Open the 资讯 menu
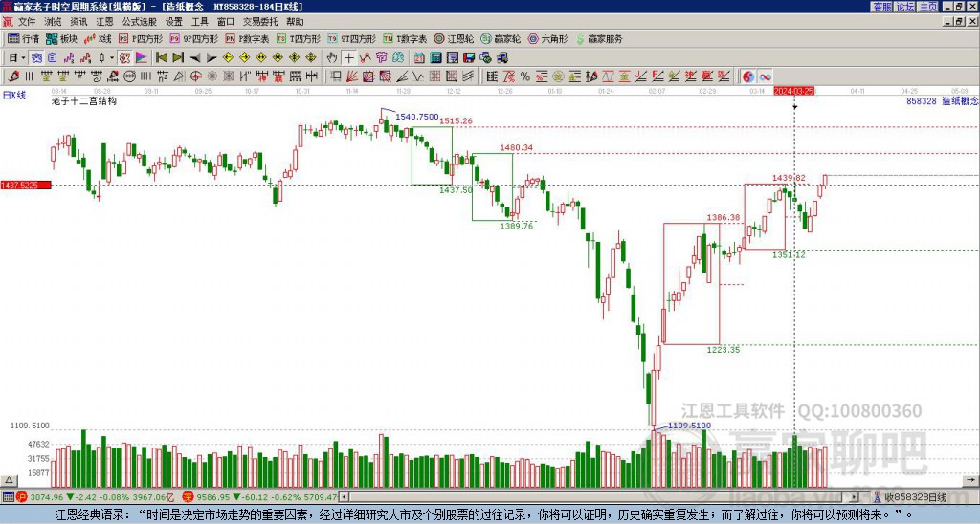This screenshot has width=980, height=524. (78, 22)
